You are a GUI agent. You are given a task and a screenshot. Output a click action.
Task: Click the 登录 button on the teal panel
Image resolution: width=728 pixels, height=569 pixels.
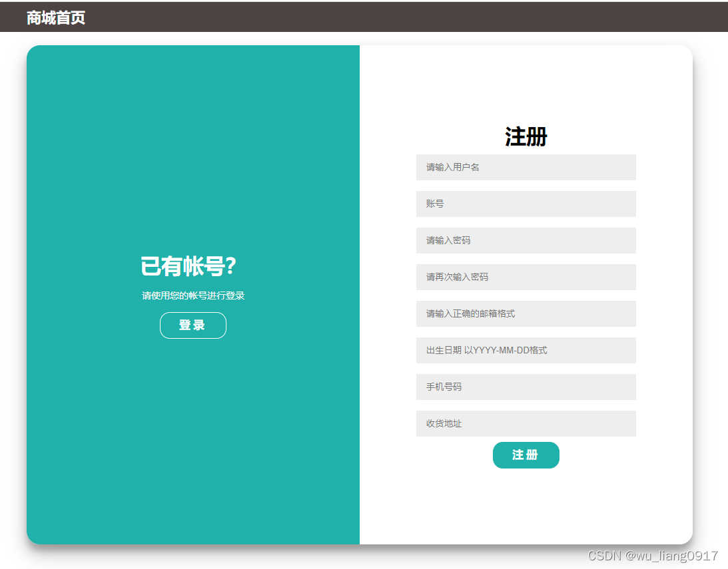pos(193,325)
